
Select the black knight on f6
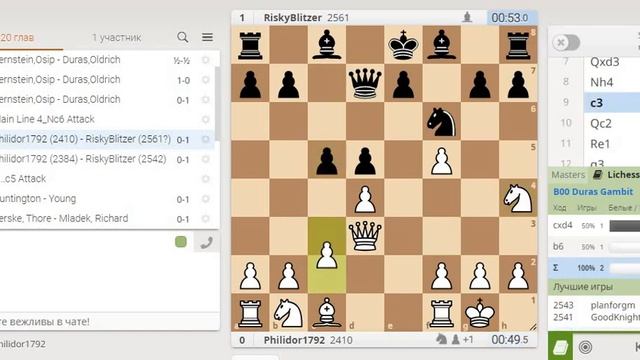(441, 122)
